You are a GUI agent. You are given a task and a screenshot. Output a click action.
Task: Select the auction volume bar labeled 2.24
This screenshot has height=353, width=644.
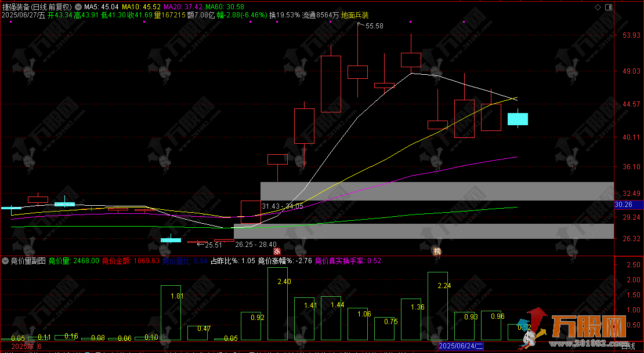(438, 306)
